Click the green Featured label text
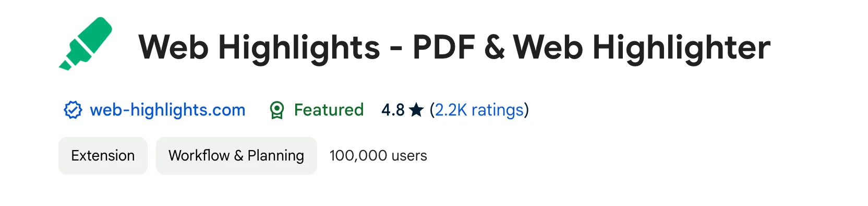868x206 pixels. (x=329, y=110)
